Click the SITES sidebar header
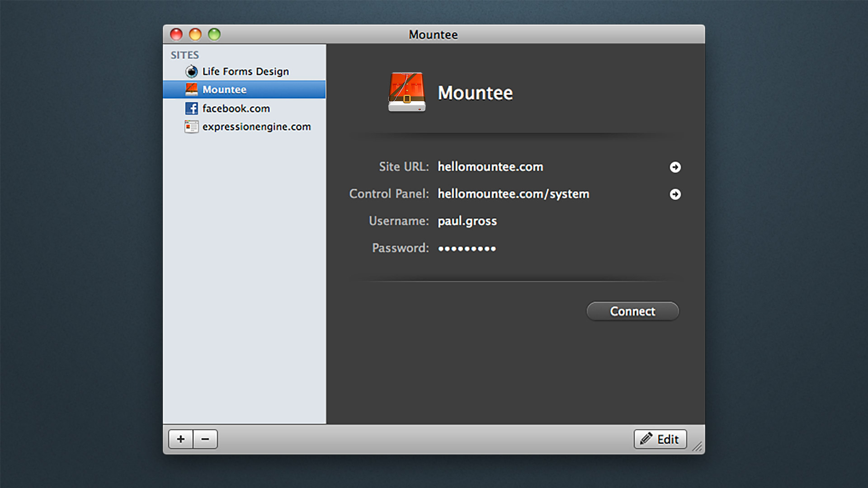This screenshot has width=868, height=488. click(x=184, y=55)
